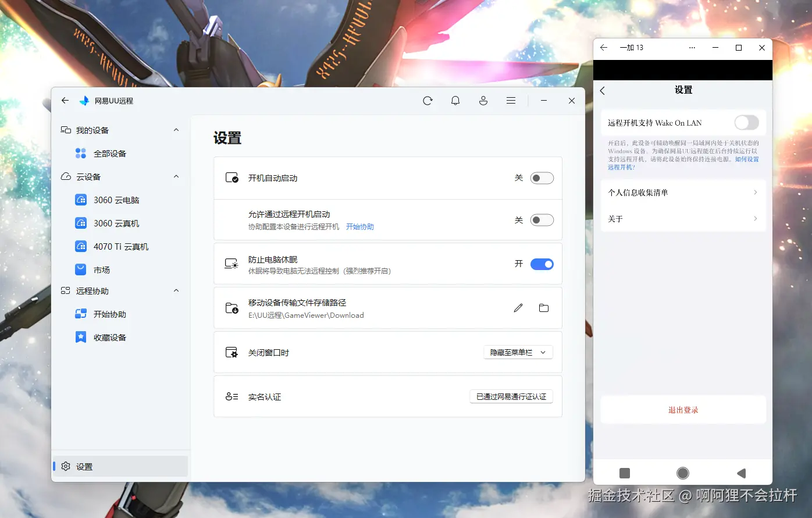The height and width of the screenshot is (518, 812).
Task: Toggle 允许通过远程开机启动 switch
Action: [542, 220]
